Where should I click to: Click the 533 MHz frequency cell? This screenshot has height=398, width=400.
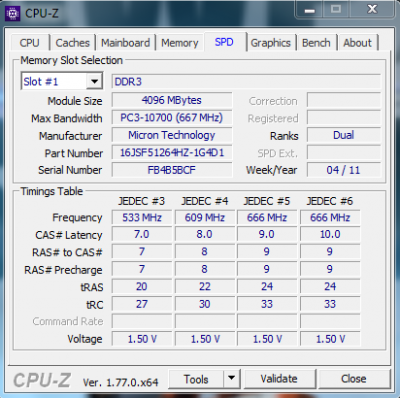coord(142,218)
